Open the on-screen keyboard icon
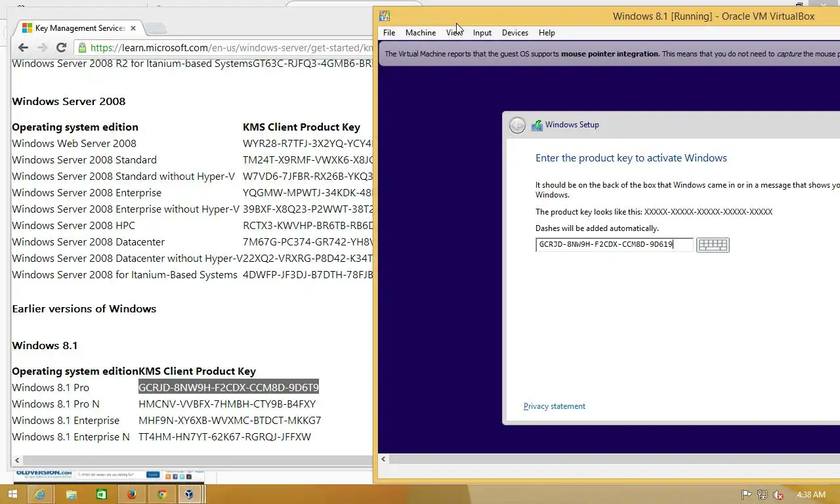The image size is (840, 504). [713, 245]
